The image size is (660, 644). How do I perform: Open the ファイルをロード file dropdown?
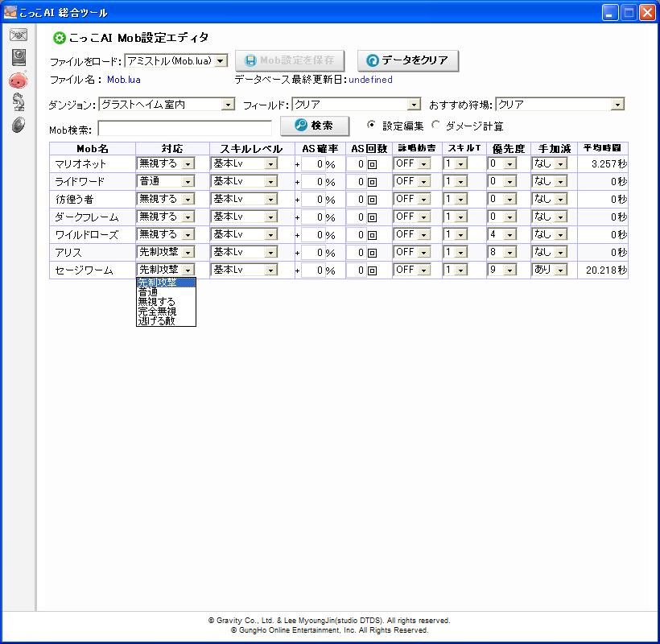[x=176, y=61]
